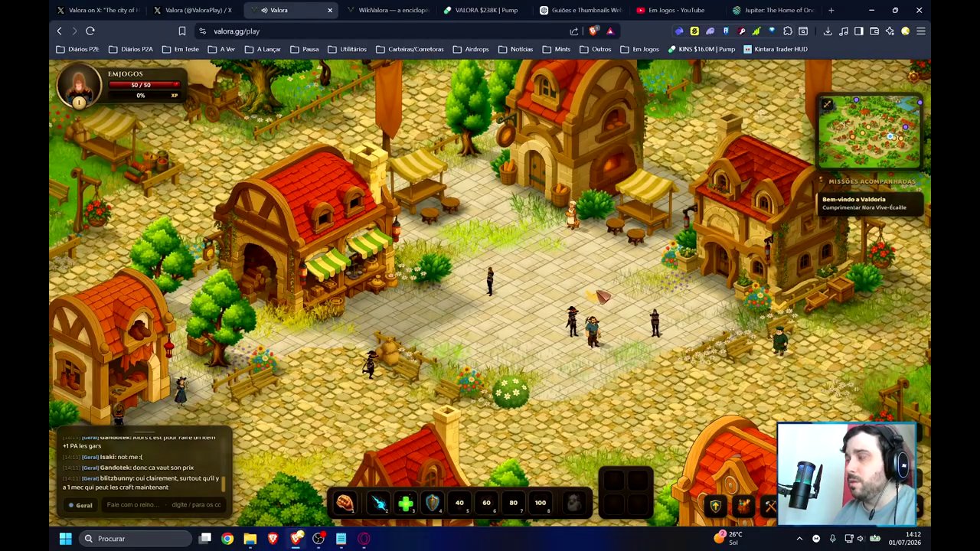This screenshot has height=551, width=980.
Task: Open the Em Teste bookmark folder
Action: [x=180, y=49]
